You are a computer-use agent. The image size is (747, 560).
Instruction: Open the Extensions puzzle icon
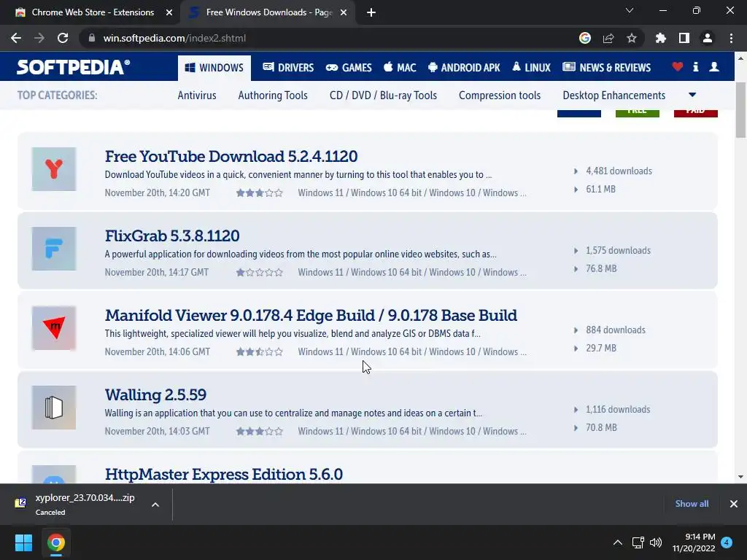tap(661, 38)
